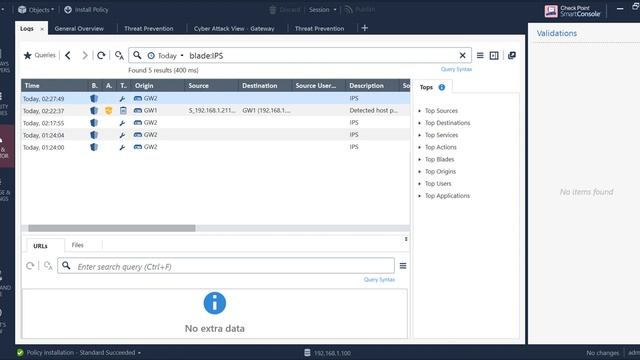This screenshot has width=640, height=360.
Task: Click Top Applications
Action: pos(447,196)
